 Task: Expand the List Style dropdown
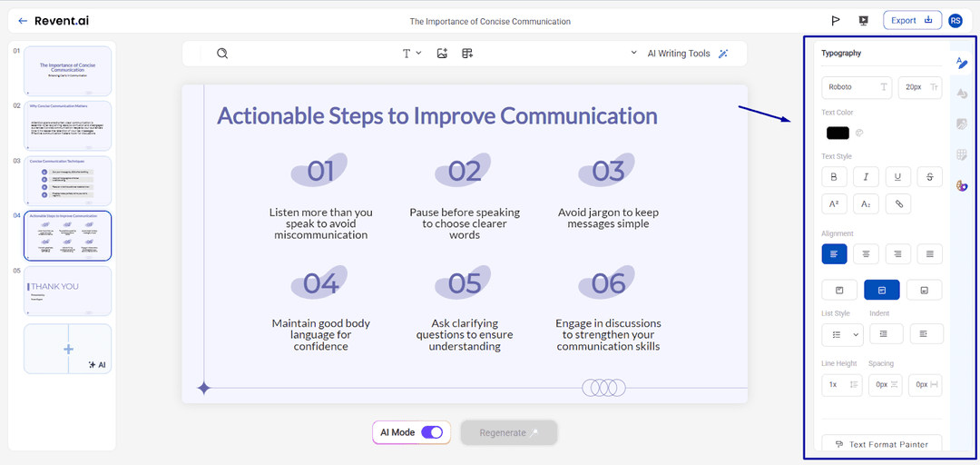click(844, 334)
